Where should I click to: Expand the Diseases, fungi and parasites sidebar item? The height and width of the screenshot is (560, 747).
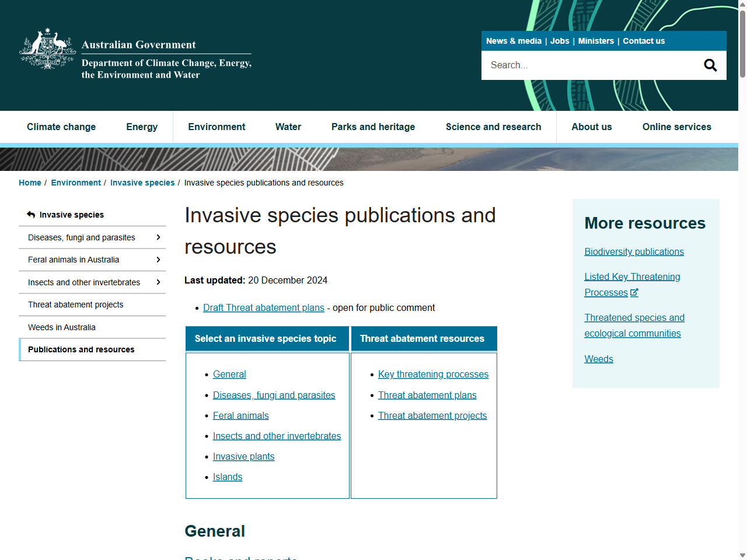[158, 237]
